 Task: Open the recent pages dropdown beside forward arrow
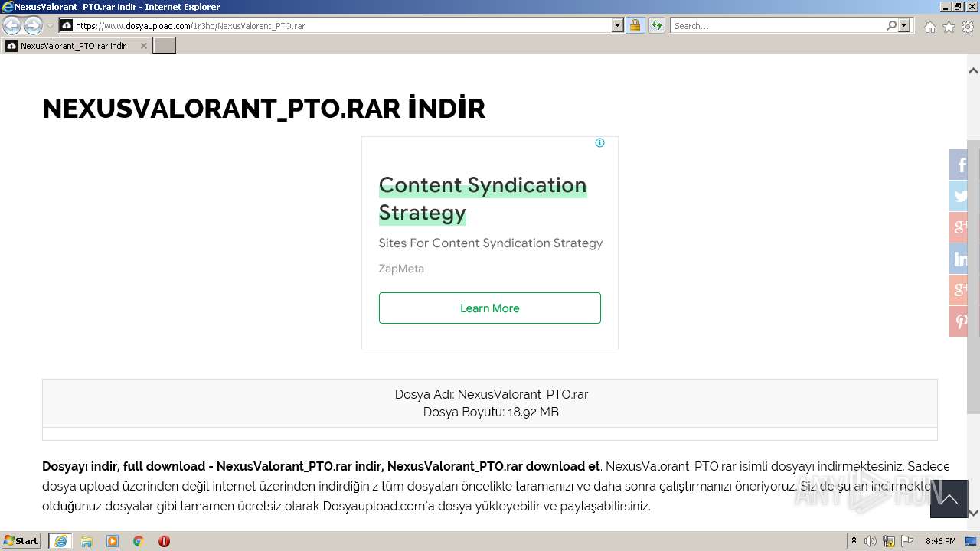[50, 26]
